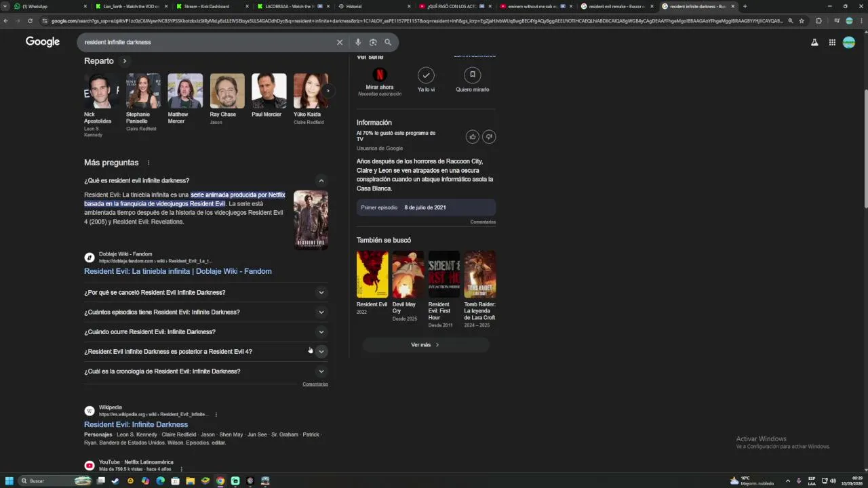
Task: Bookmark this page with the star icon
Action: pos(802,21)
